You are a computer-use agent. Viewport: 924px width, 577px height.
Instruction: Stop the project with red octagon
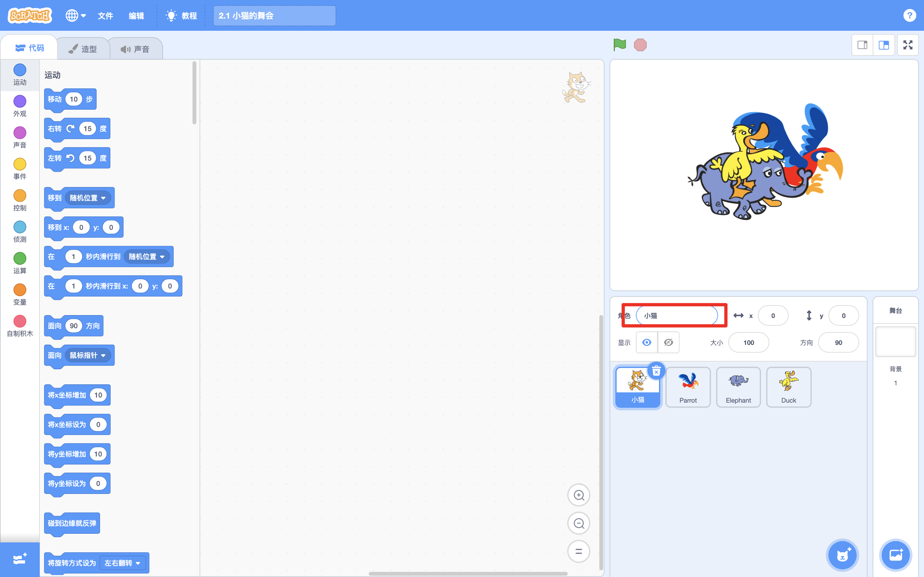click(x=640, y=45)
